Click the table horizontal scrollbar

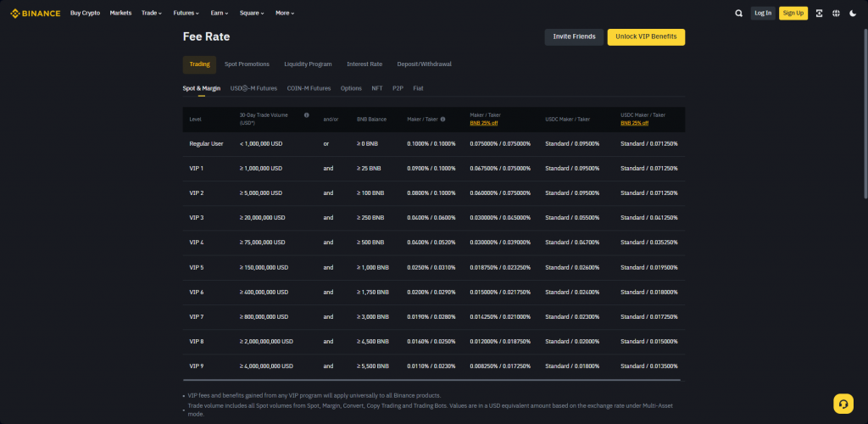pos(431,380)
